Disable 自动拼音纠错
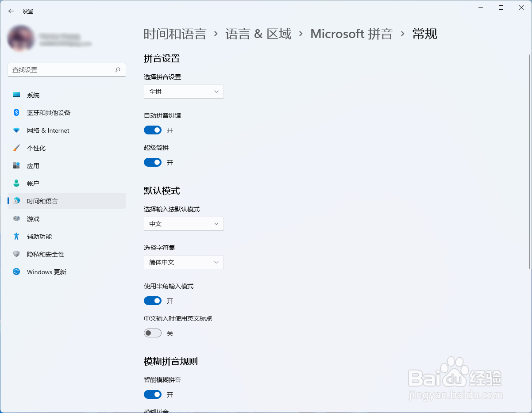Screen dimensions: 532x413 click(x=153, y=130)
